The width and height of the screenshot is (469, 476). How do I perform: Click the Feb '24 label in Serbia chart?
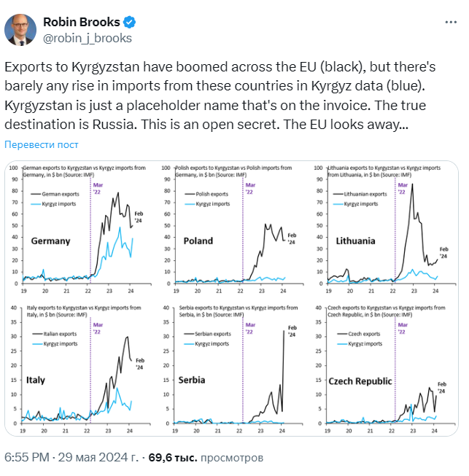coord(292,331)
